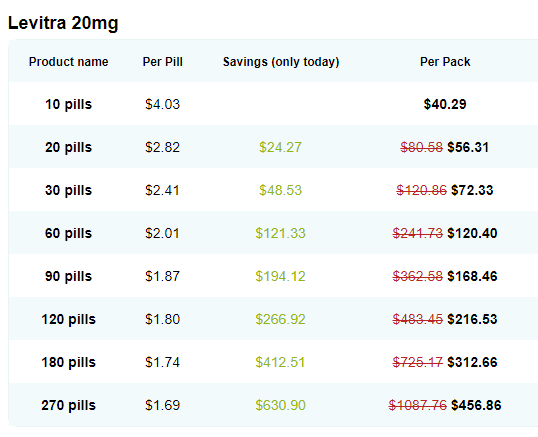Click the $4.03 per pill price
Viewport: 538px width, 437px height.
pos(162,104)
